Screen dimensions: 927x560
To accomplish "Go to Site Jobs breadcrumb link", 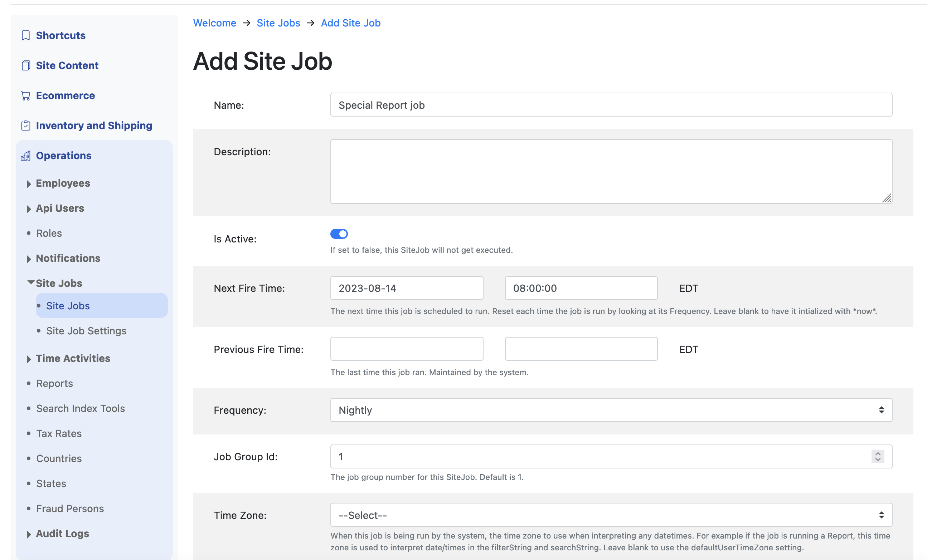I will [x=278, y=23].
